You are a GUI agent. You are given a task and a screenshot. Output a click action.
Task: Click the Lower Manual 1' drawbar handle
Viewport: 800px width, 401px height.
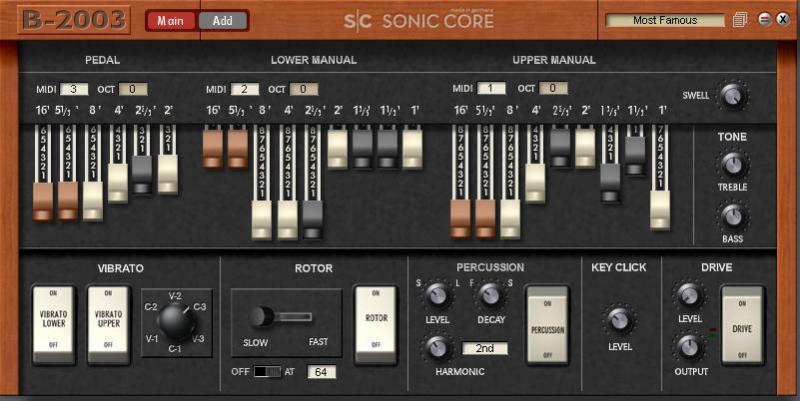[x=412, y=148]
